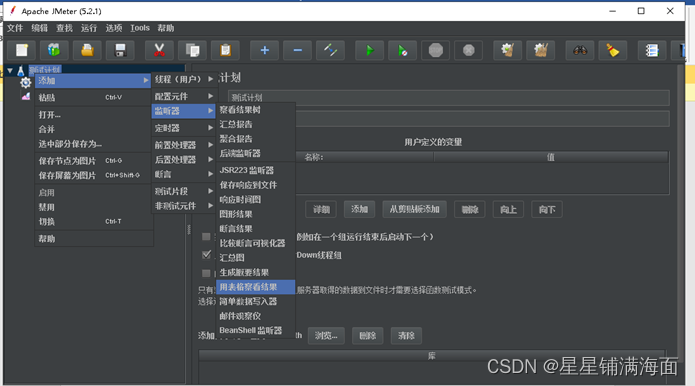
Task: Expand 非测试元件 submenu
Action: (x=184, y=206)
